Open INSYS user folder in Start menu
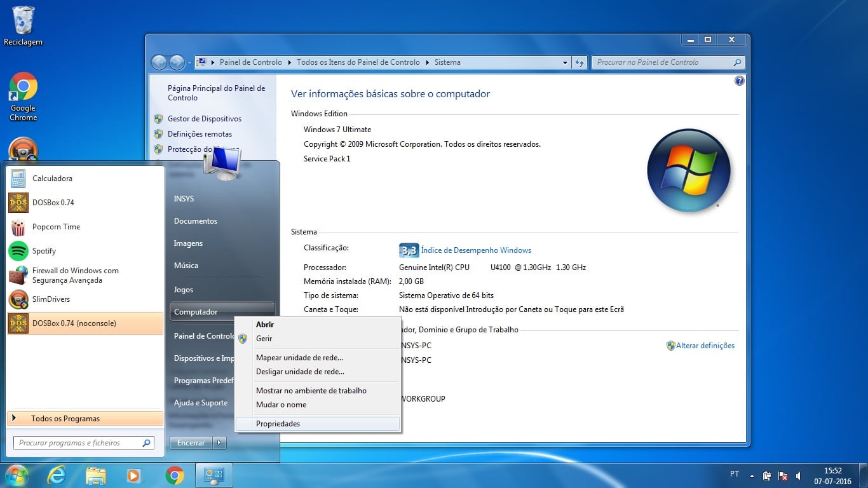Image resolution: width=868 pixels, height=488 pixels. point(184,199)
